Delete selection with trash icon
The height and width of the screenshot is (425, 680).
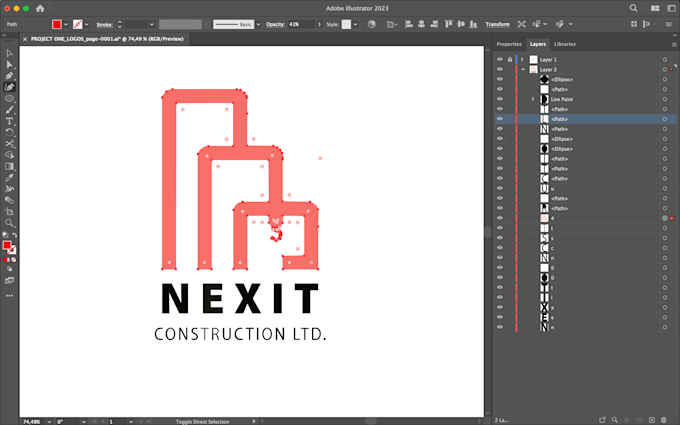click(x=664, y=420)
